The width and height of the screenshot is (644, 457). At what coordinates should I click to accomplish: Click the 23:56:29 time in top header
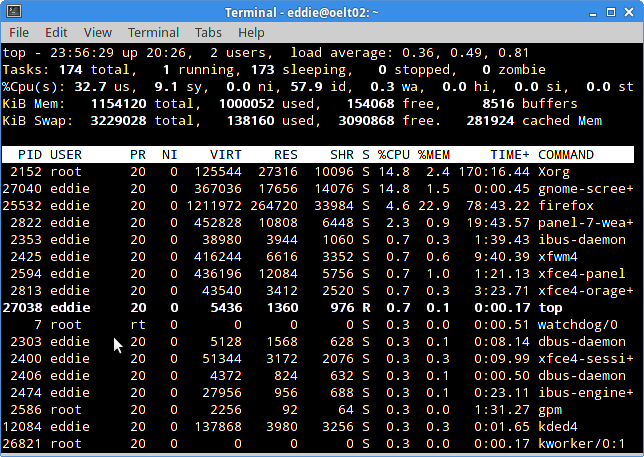(x=82, y=53)
